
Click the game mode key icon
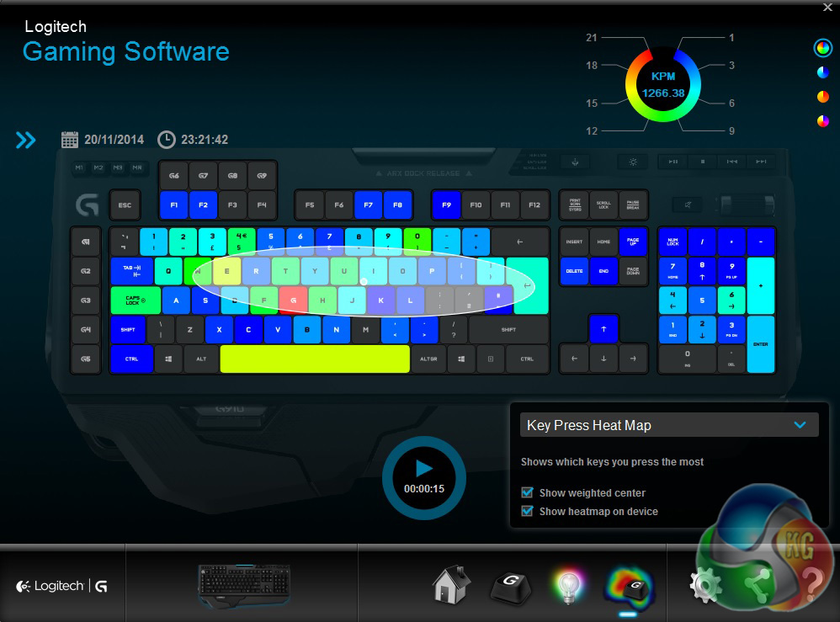(575, 162)
